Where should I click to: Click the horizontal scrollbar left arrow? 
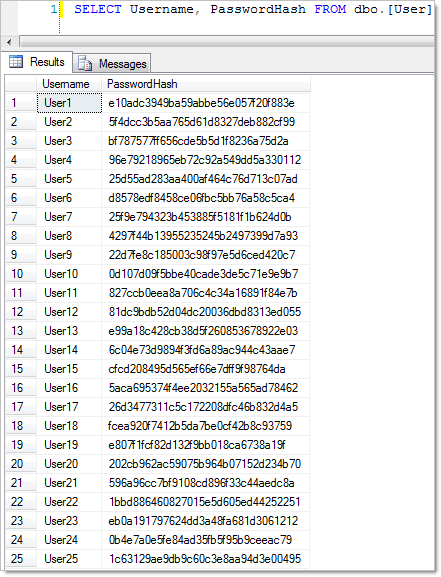(9, 42)
